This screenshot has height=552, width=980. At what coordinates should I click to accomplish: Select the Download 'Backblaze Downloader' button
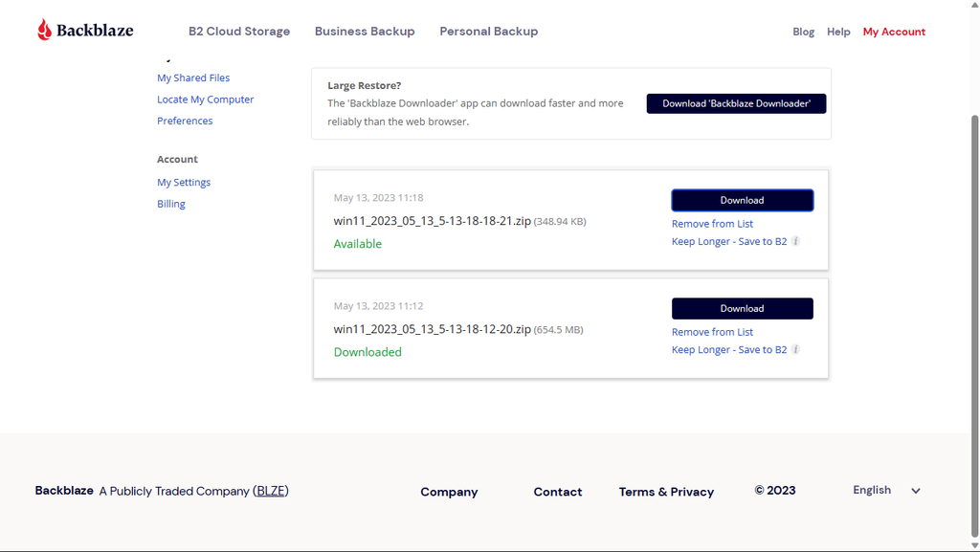736,103
